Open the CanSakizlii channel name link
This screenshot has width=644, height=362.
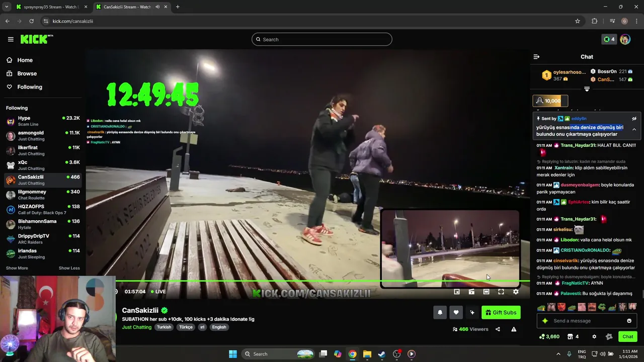140,310
